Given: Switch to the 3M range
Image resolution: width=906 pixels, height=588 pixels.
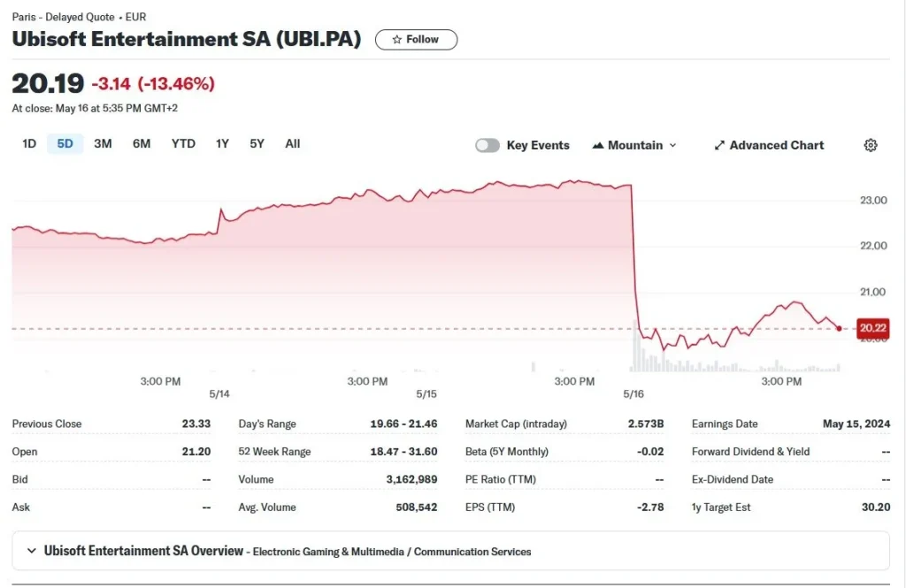Looking at the screenshot, I should click(x=103, y=143).
